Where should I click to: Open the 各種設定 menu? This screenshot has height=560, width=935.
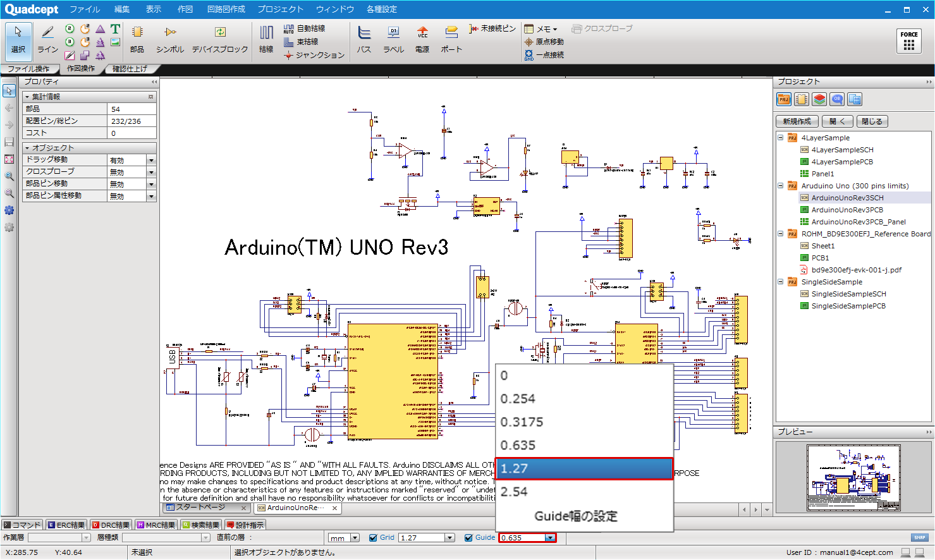[382, 9]
